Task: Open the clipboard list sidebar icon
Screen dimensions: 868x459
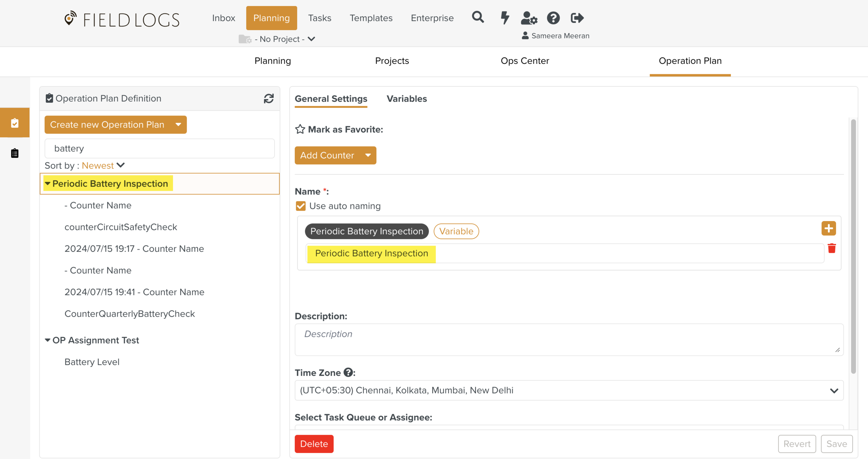Action: click(15, 153)
